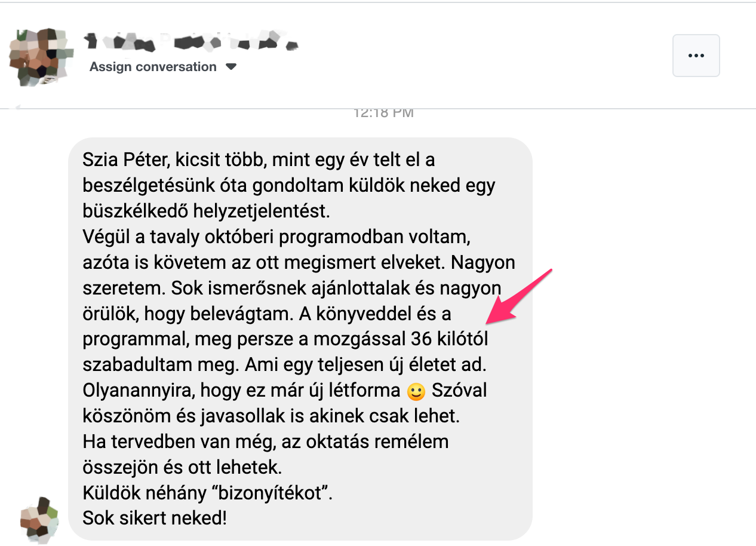Click the "Sok sikert neked!" closing line
The width and height of the screenshot is (756, 546).
tap(155, 517)
